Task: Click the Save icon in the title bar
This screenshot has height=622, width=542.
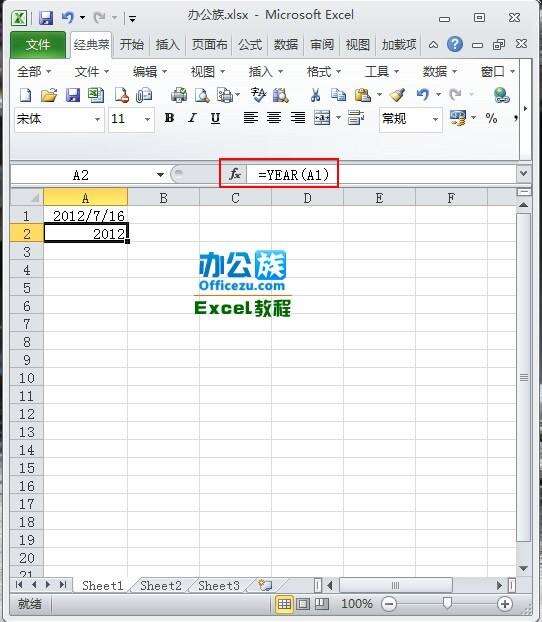Action: pyautogui.click(x=46, y=18)
